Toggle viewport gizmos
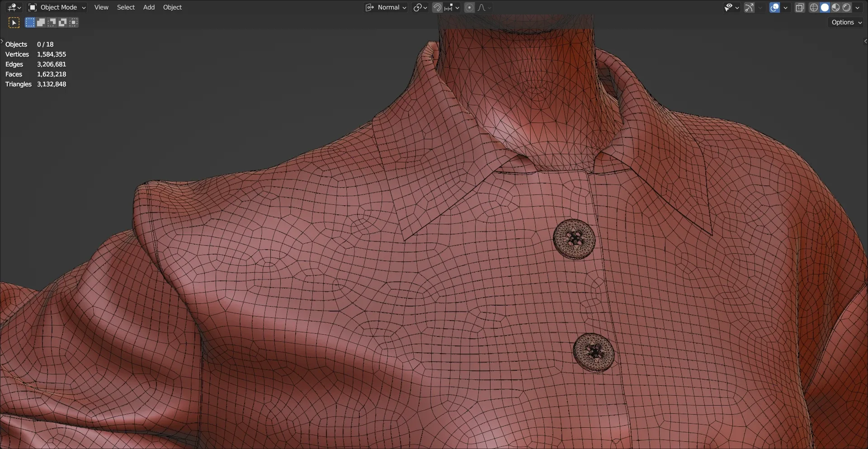This screenshot has width=868, height=449. (749, 7)
